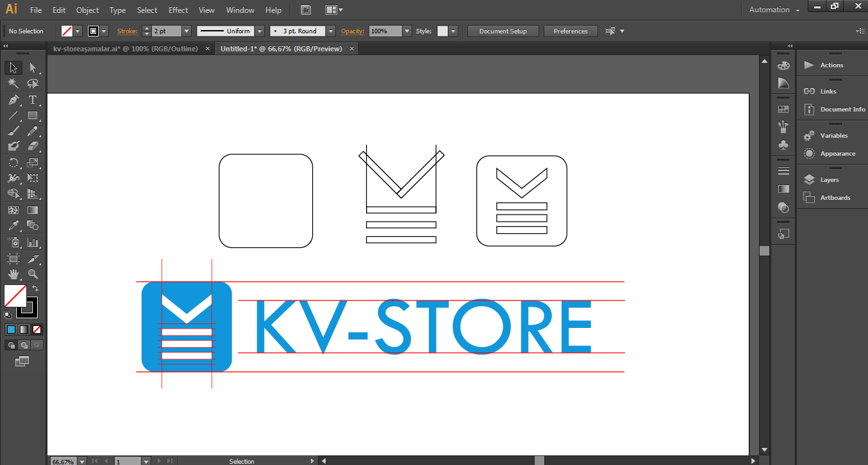The height and width of the screenshot is (465, 868).
Task: Change the screen mode
Action: (22, 361)
